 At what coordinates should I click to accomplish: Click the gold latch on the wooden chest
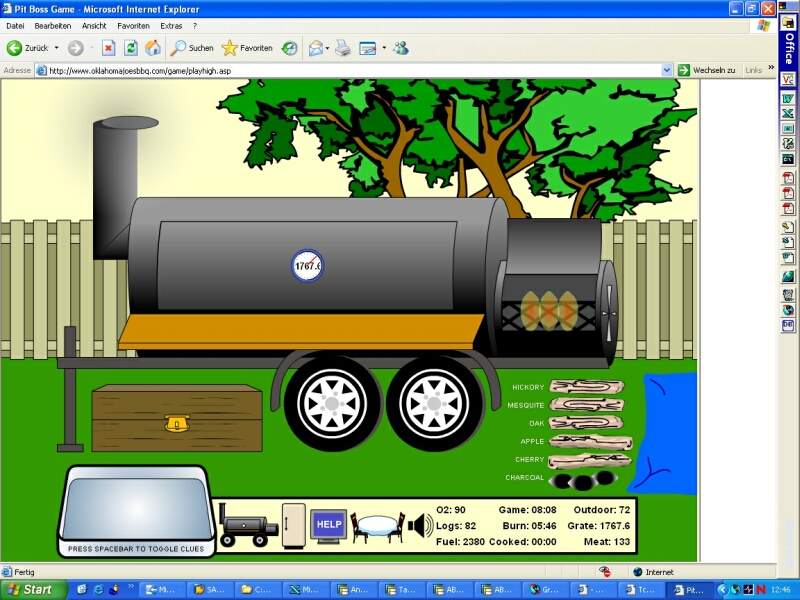pos(177,423)
